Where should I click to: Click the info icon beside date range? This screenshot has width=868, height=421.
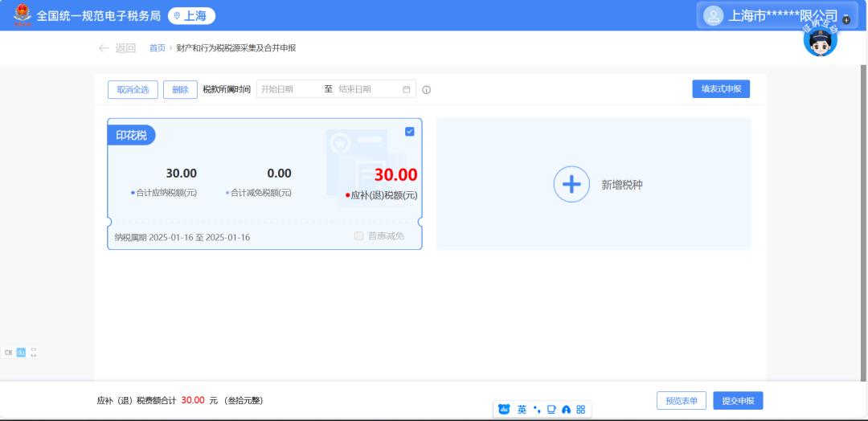pyautogui.click(x=427, y=90)
